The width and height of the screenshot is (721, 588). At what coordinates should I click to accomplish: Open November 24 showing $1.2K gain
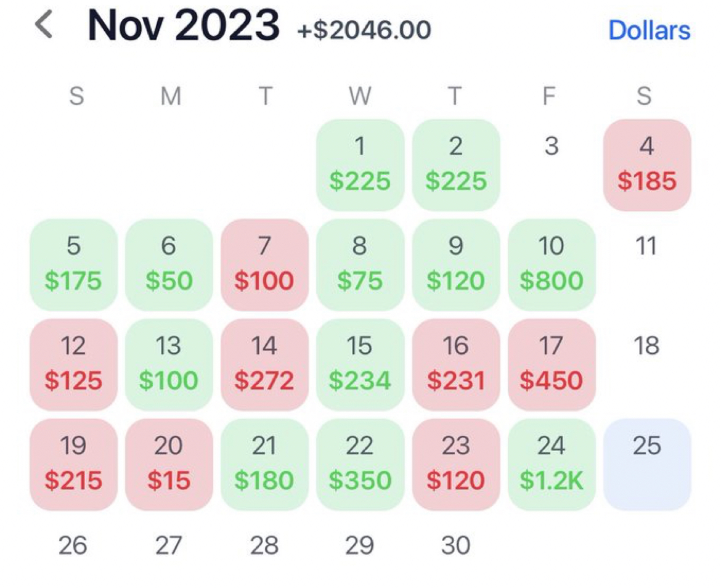(552, 464)
